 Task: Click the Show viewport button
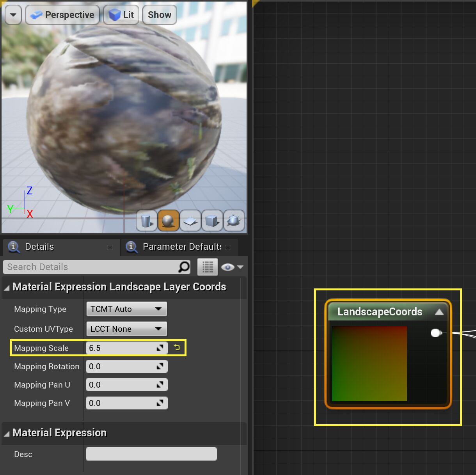[x=160, y=15]
